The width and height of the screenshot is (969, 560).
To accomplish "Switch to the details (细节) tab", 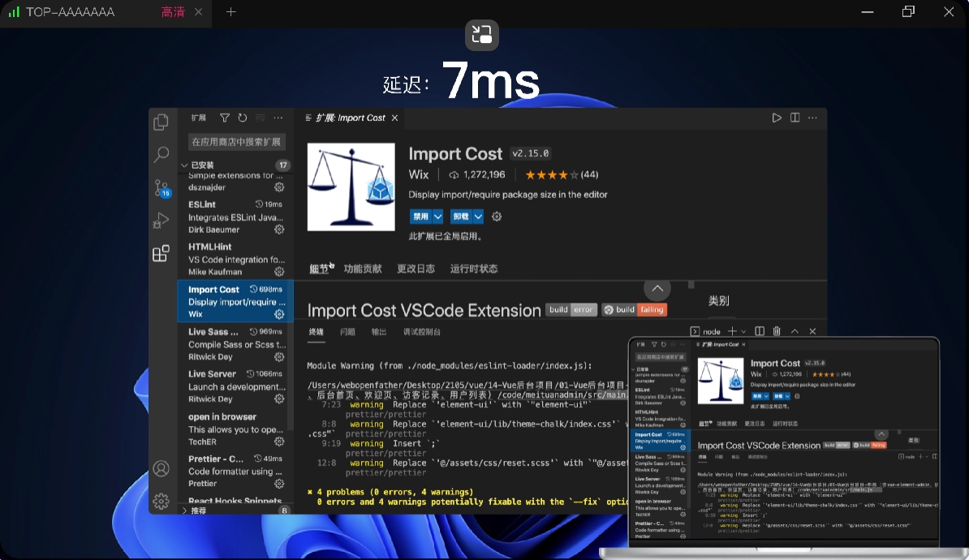I will pyautogui.click(x=319, y=269).
